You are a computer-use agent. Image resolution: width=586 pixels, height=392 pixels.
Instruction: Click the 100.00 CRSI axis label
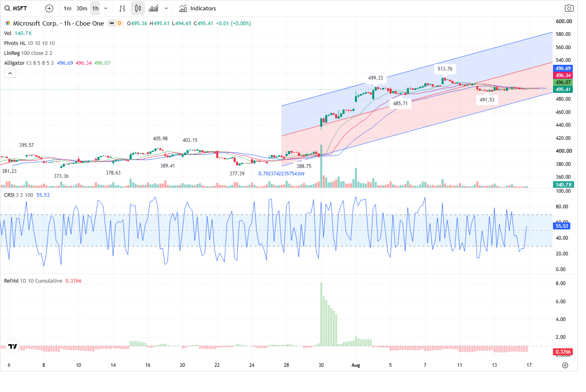(x=563, y=191)
